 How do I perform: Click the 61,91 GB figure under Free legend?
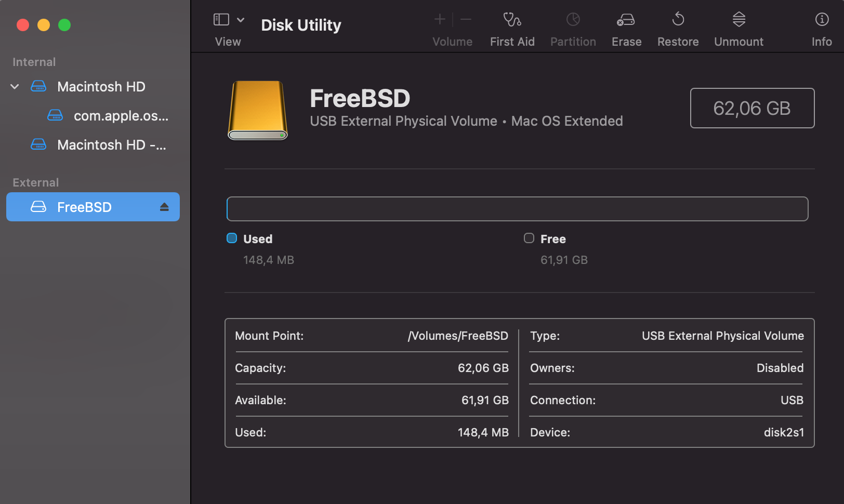pyautogui.click(x=564, y=260)
